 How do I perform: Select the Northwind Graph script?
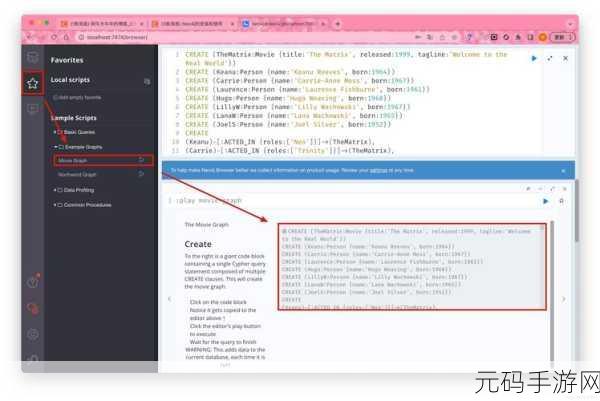77,174
